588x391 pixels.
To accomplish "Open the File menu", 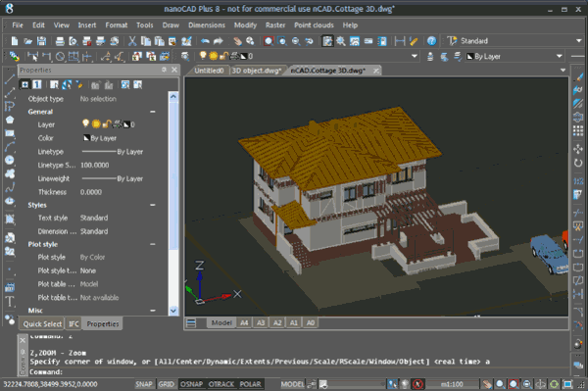I will click(18, 25).
